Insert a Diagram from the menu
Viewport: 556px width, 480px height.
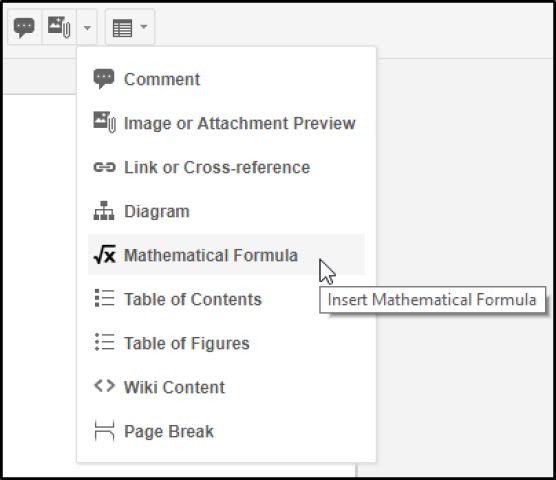click(x=226, y=211)
